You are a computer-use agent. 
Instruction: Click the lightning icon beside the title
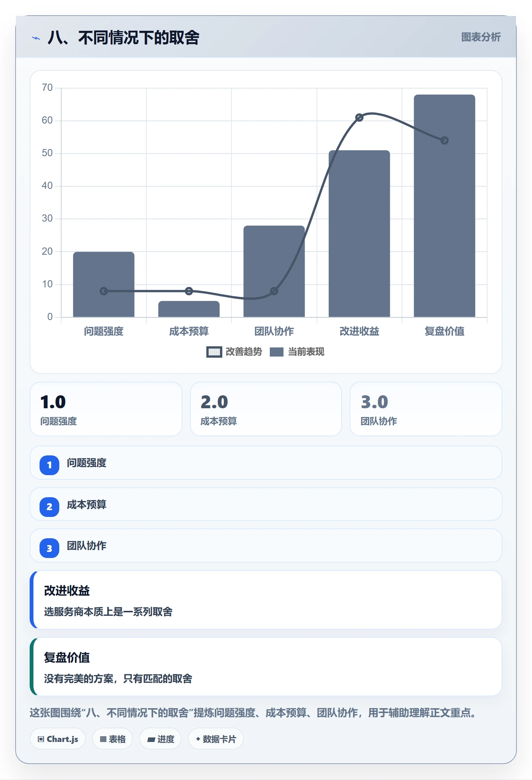point(36,38)
